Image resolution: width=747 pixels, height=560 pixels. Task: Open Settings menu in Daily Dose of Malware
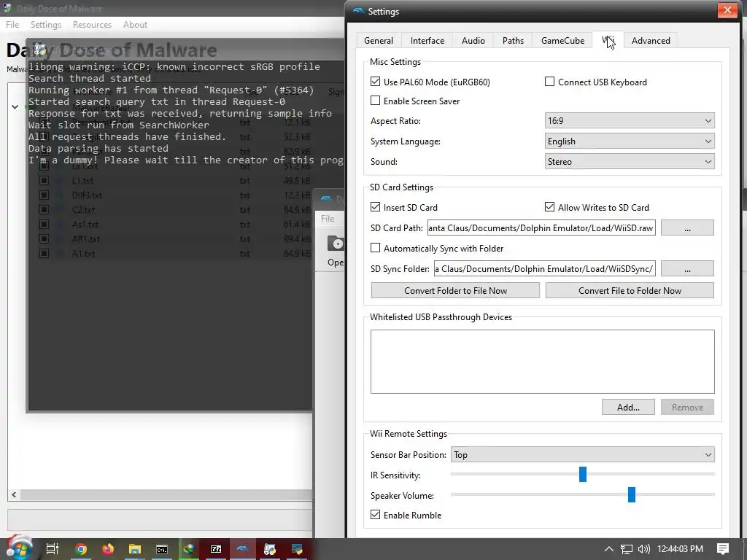click(x=46, y=24)
